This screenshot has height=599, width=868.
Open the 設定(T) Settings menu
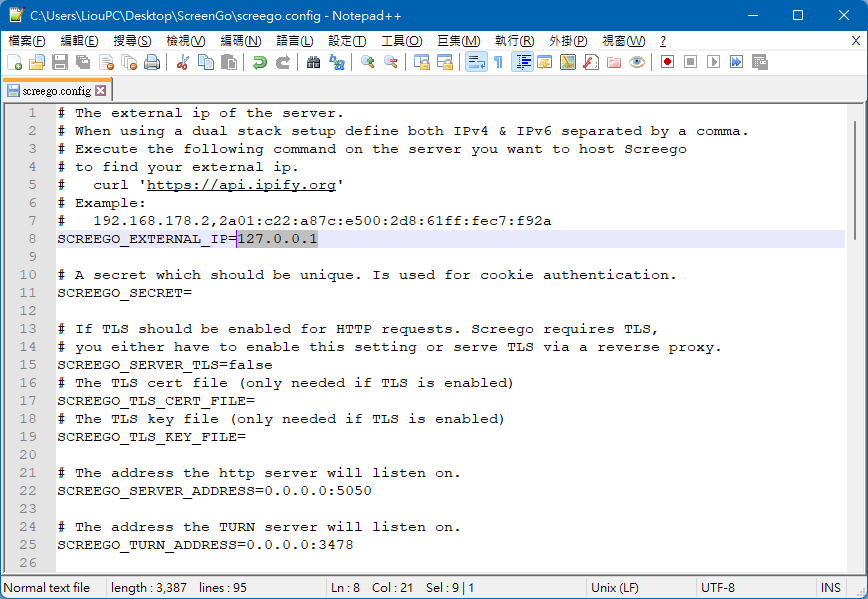coord(347,41)
